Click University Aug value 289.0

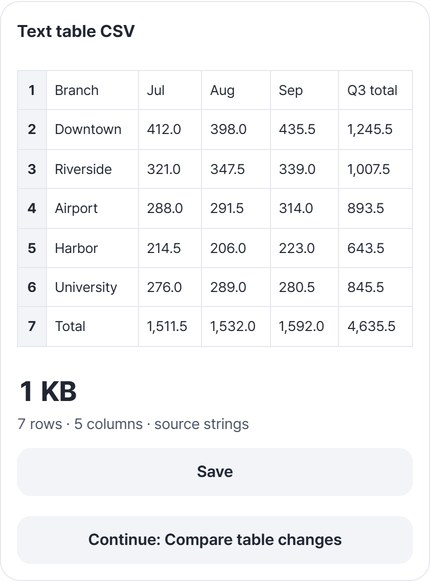click(236, 287)
